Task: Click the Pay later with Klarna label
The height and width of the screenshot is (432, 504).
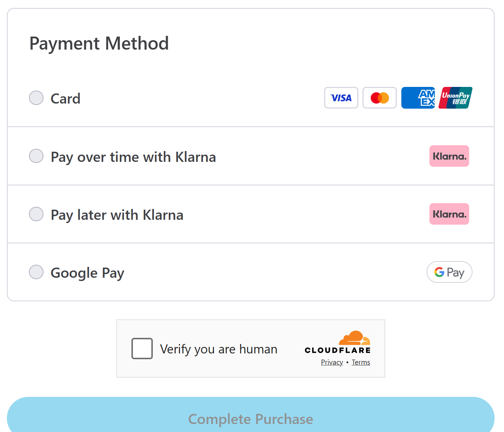Action: pyautogui.click(x=117, y=215)
